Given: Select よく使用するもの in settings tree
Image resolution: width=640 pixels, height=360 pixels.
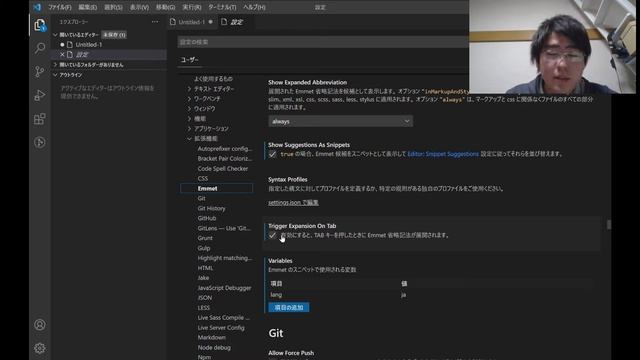Looking at the screenshot, I should tap(213, 79).
